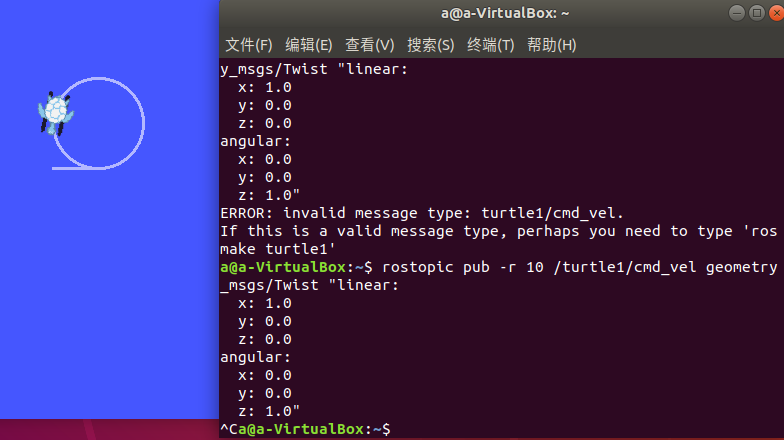Click the last prompt line after ^C

306,429
